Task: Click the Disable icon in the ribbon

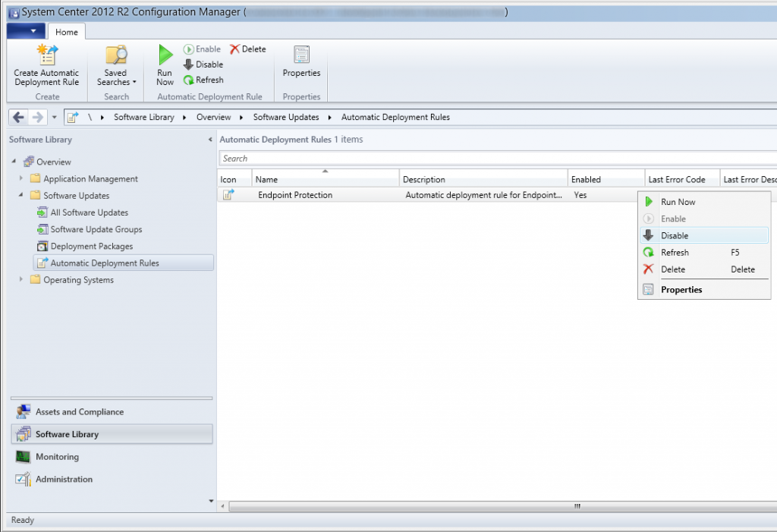Action: tap(188, 65)
